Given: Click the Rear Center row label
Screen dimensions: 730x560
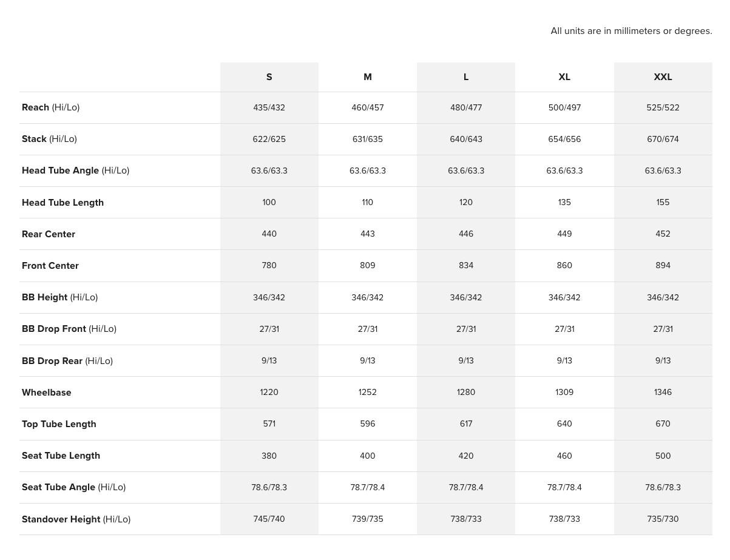Looking at the screenshot, I should (x=49, y=234).
